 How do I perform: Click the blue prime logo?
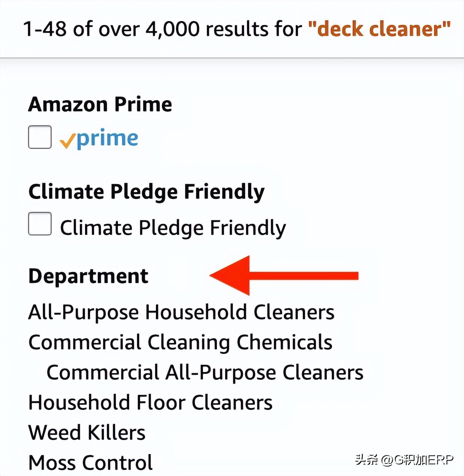(108, 139)
